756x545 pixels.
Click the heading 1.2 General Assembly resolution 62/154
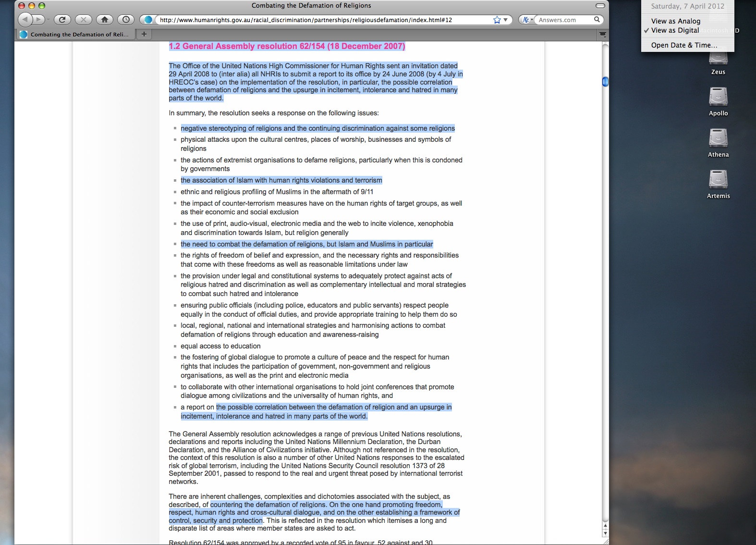pos(287,46)
